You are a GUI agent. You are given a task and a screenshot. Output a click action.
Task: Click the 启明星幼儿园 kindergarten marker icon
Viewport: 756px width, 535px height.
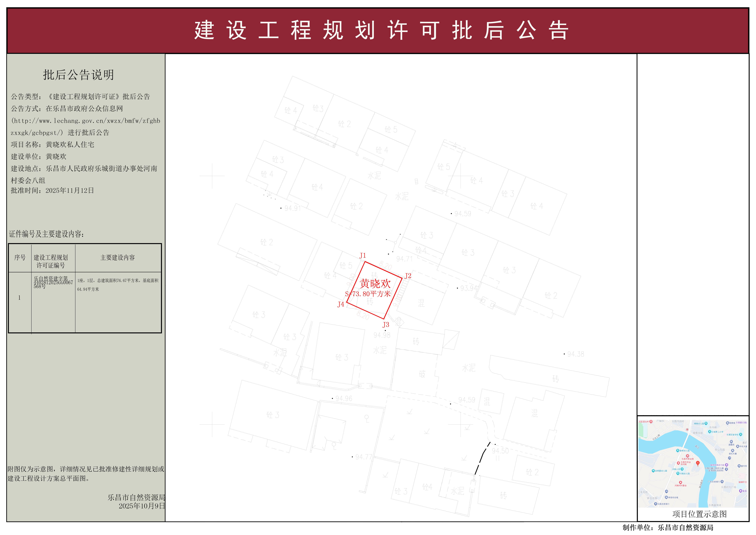(653, 471)
